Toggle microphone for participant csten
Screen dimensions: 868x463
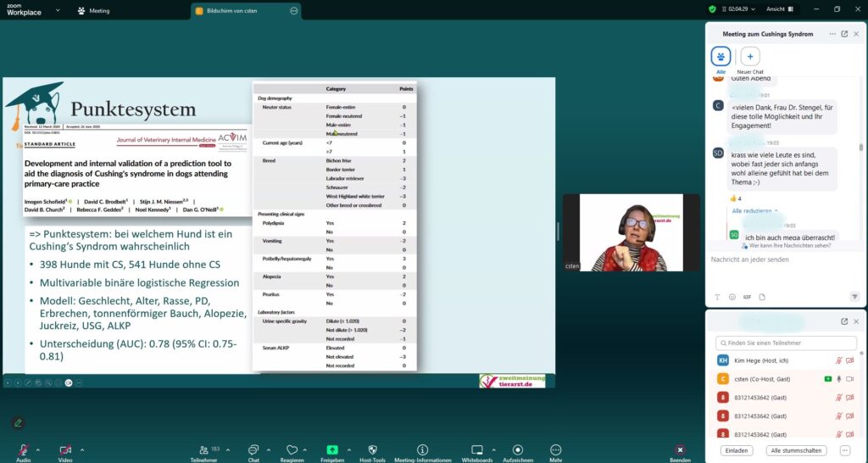[837, 379]
